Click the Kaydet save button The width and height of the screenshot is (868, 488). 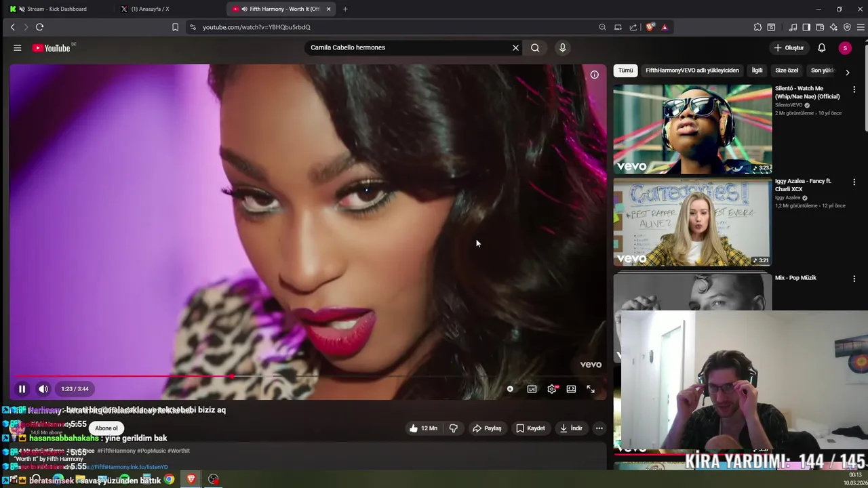530,428
